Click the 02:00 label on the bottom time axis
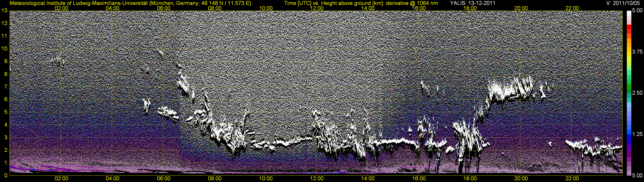This screenshot has width=644, height=182. coord(61,179)
